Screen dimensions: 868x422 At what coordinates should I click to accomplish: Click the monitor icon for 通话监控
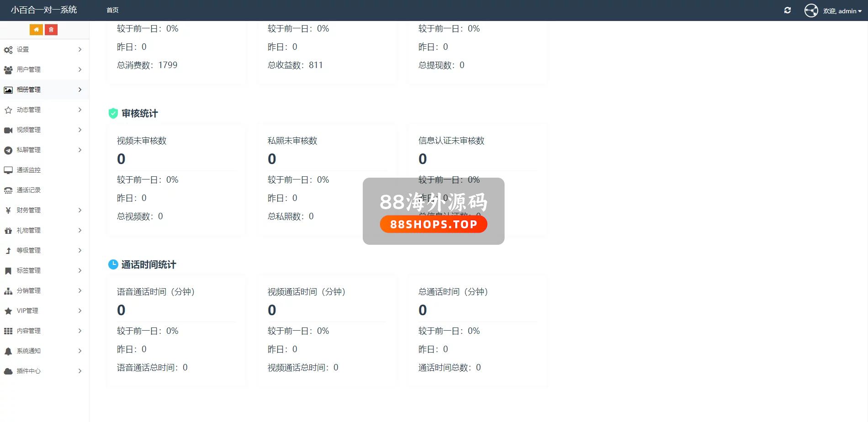coord(8,170)
